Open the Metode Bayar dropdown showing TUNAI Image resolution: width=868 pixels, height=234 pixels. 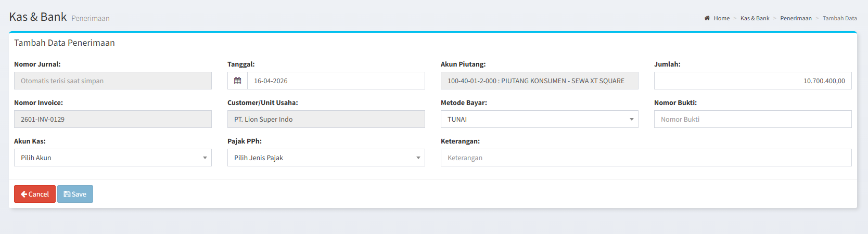[x=540, y=119]
